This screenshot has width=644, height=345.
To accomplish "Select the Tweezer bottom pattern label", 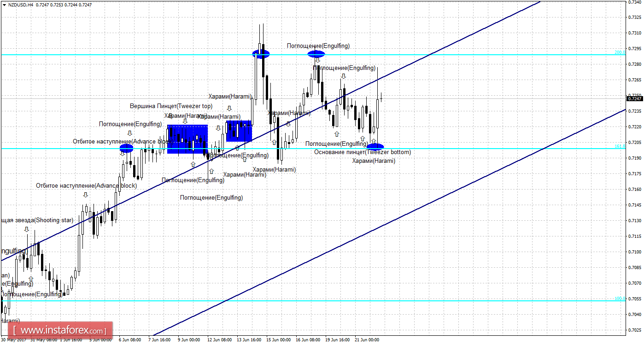I will pyautogui.click(x=363, y=152).
